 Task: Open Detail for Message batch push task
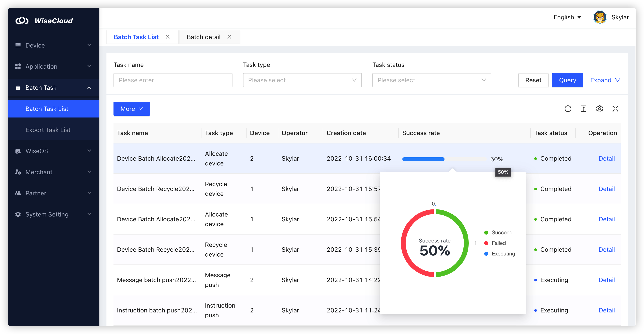[x=607, y=280]
